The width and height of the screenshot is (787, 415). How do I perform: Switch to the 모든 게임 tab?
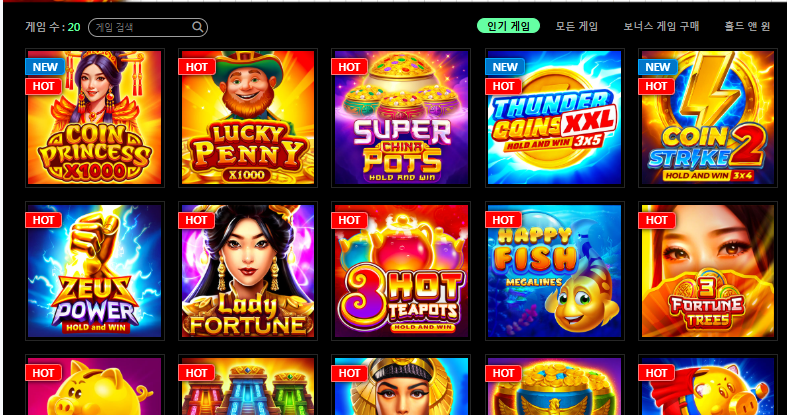pos(577,26)
